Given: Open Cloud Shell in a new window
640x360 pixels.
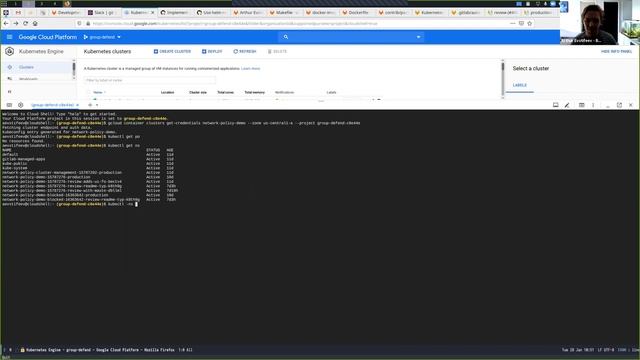Looking at the screenshot, I should click(x=619, y=105).
